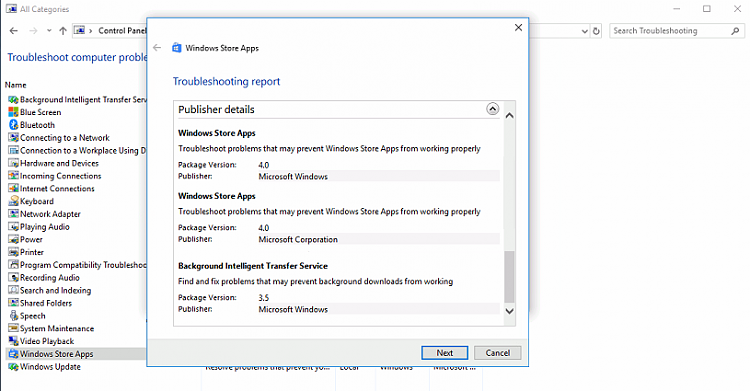Close the troubleshooting report dialog

pyautogui.click(x=518, y=28)
